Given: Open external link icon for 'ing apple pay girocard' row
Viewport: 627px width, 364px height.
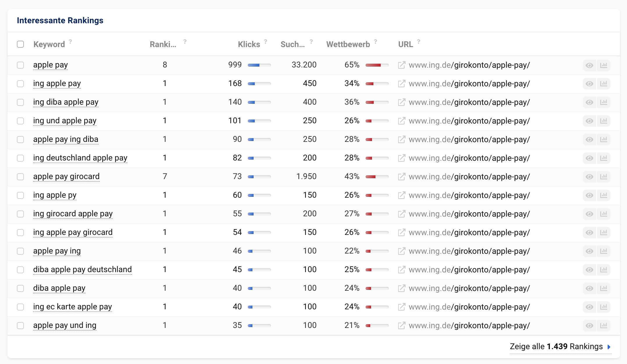Looking at the screenshot, I should point(402,233).
